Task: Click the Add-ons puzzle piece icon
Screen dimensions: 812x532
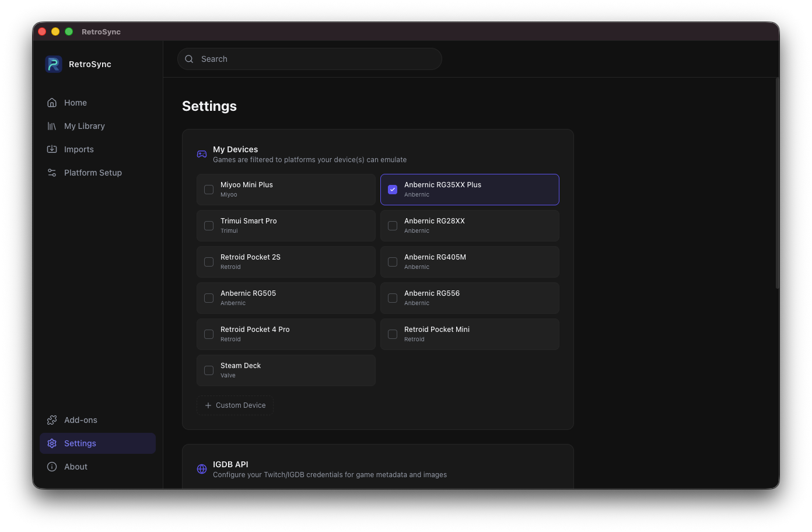Action: pos(52,420)
